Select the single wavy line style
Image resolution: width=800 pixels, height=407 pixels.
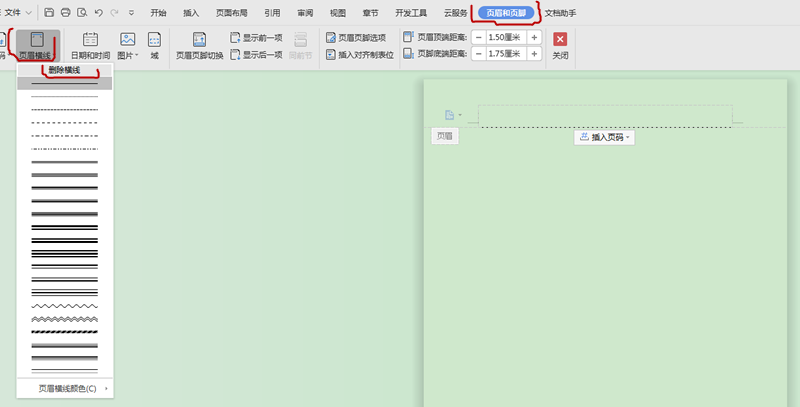click(64, 306)
